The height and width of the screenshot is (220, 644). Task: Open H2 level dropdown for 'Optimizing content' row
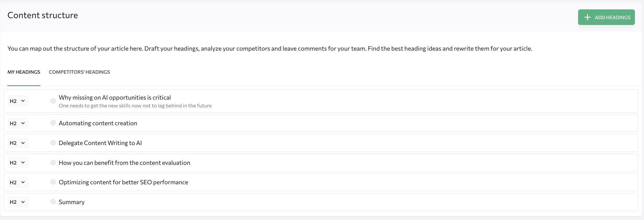pyautogui.click(x=18, y=182)
